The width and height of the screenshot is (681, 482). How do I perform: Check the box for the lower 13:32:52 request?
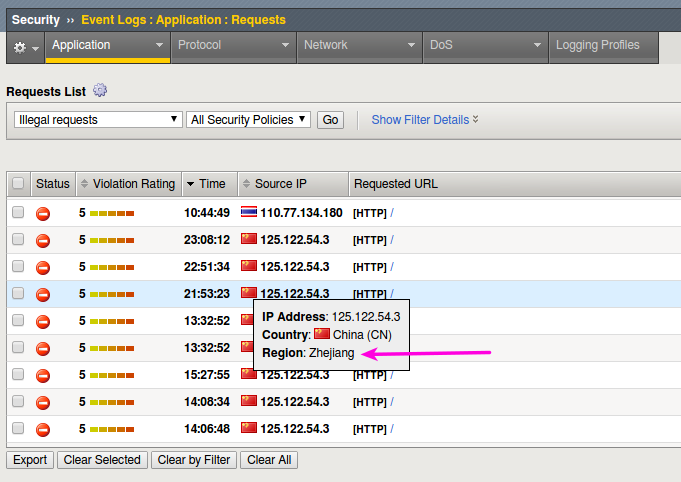18,347
